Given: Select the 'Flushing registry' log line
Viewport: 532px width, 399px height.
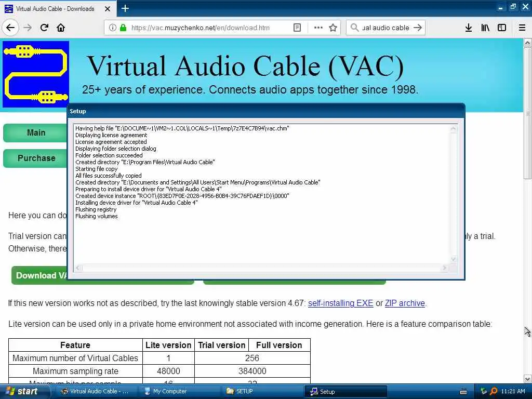Looking at the screenshot, I should tap(96, 209).
